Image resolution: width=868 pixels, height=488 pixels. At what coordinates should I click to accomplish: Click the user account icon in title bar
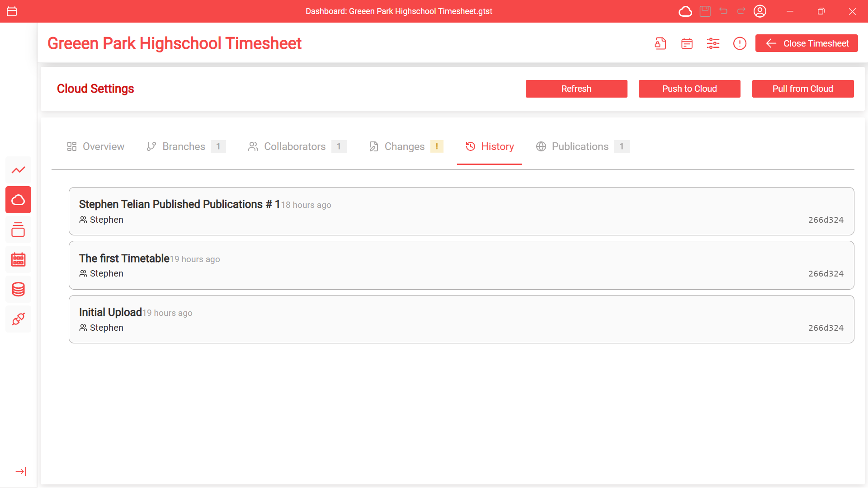[759, 11]
